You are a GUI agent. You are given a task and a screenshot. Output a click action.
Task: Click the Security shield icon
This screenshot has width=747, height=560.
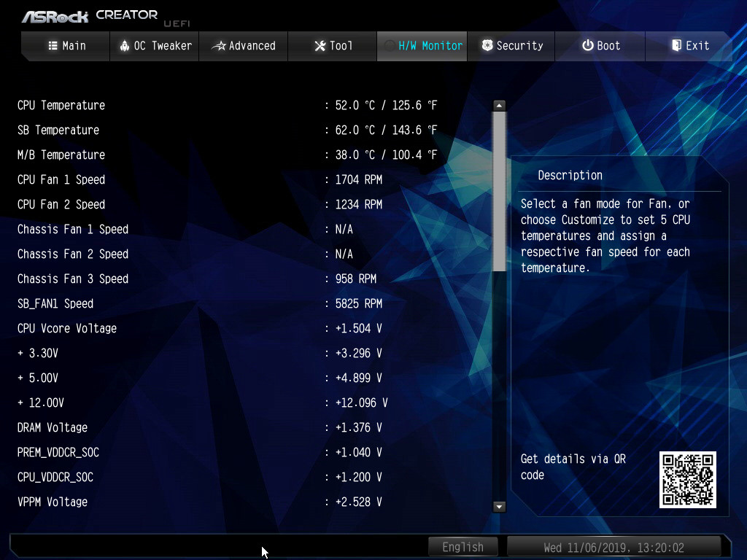click(x=487, y=45)
